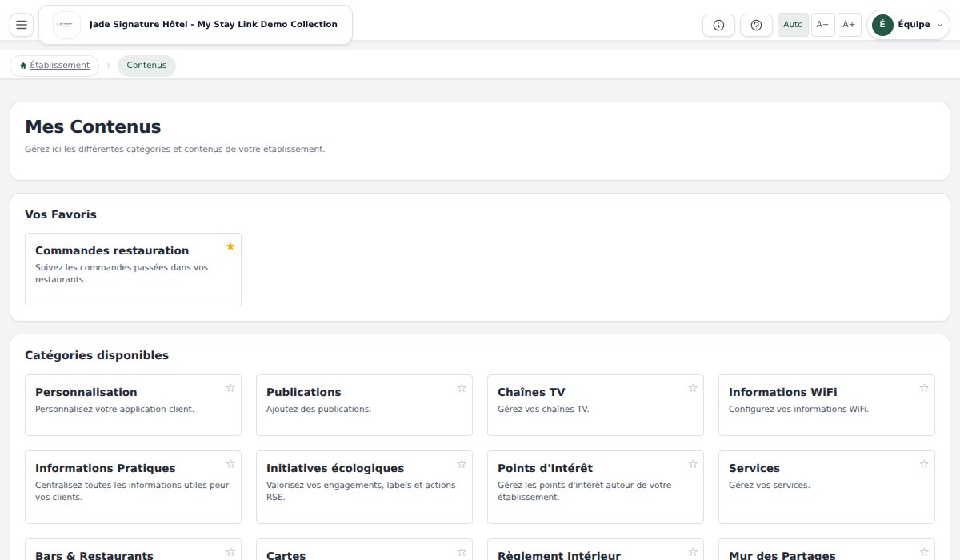Open the Informations WiFi category
The width and height of the screenshot is (960, 560).
(x=826, y=406)
